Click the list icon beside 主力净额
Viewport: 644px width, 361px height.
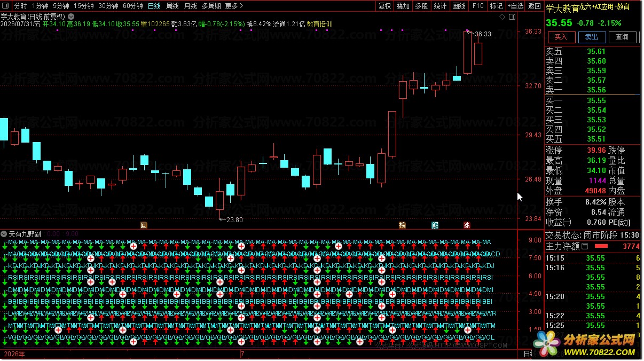click(x=584, y=246)
